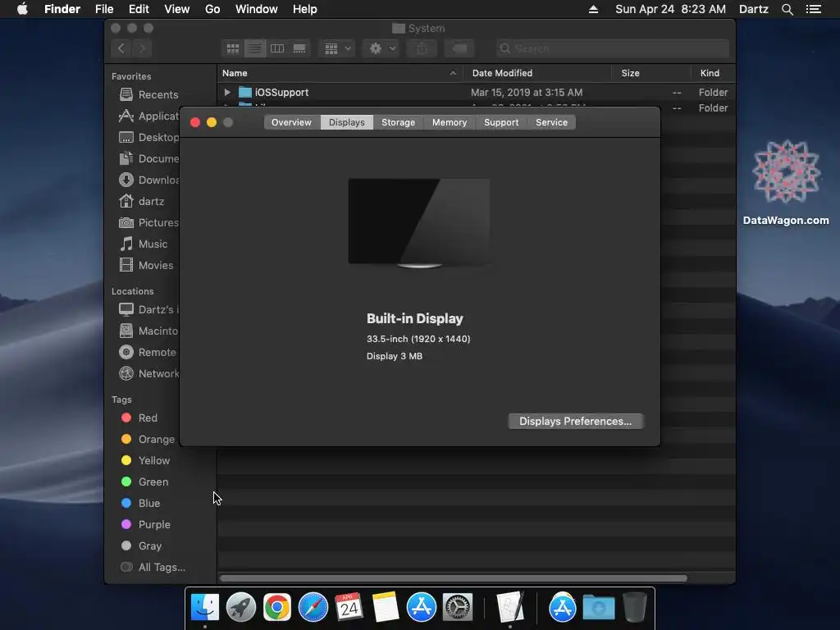Switch to the Storage tab
This screenshot has width=840, height=630.
coord(398,122)
